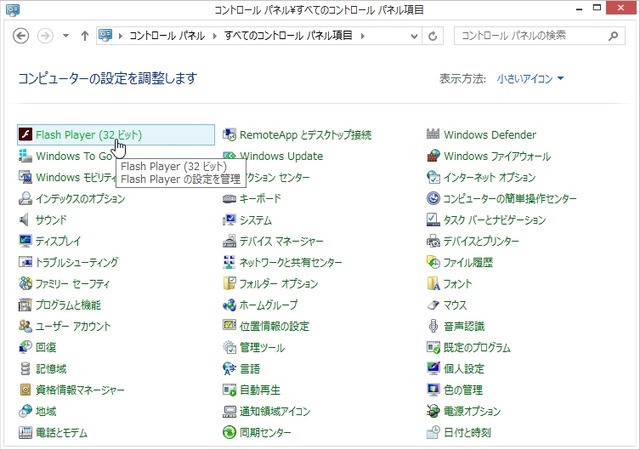Open the recent locations arrow beside Forward
The image size is (640, 450).
(66, 36)
